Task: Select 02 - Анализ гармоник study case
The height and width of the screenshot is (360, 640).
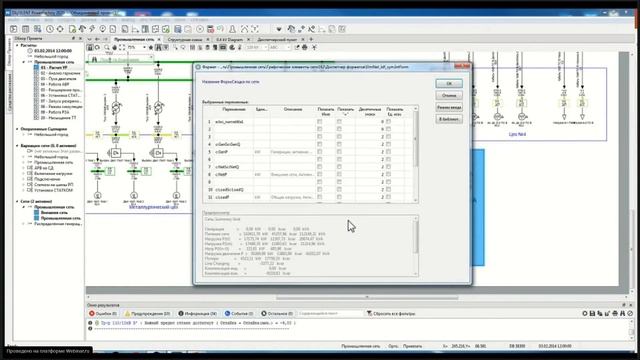Action: click(x=60, y=73)
